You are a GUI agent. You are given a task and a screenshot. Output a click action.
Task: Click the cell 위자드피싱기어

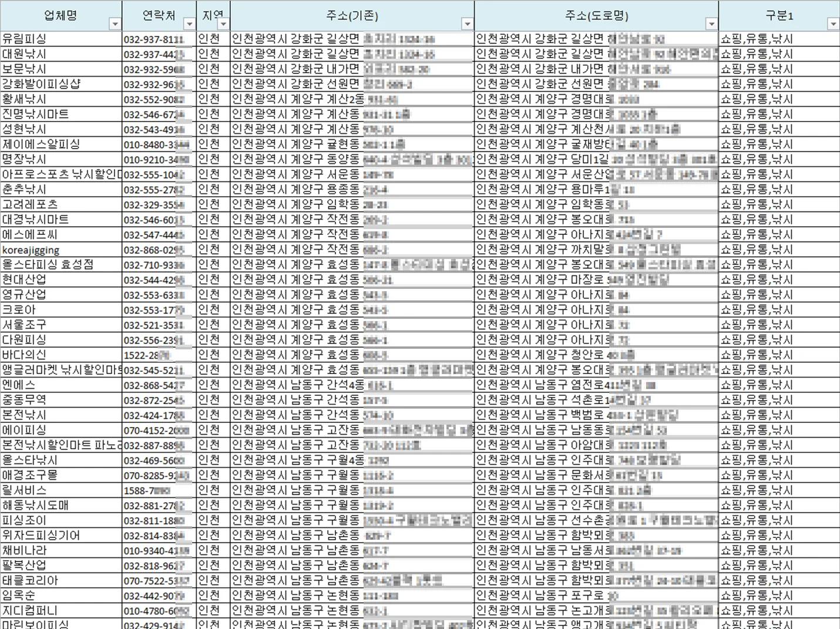(61, 535)
